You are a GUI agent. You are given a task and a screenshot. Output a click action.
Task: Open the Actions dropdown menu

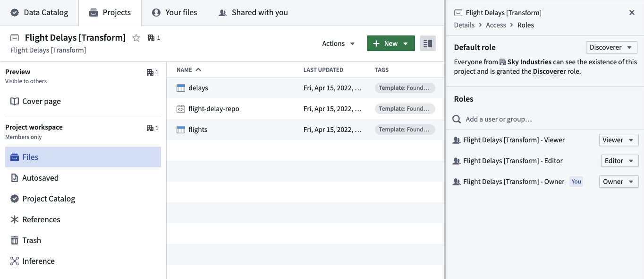coord(339,44)
